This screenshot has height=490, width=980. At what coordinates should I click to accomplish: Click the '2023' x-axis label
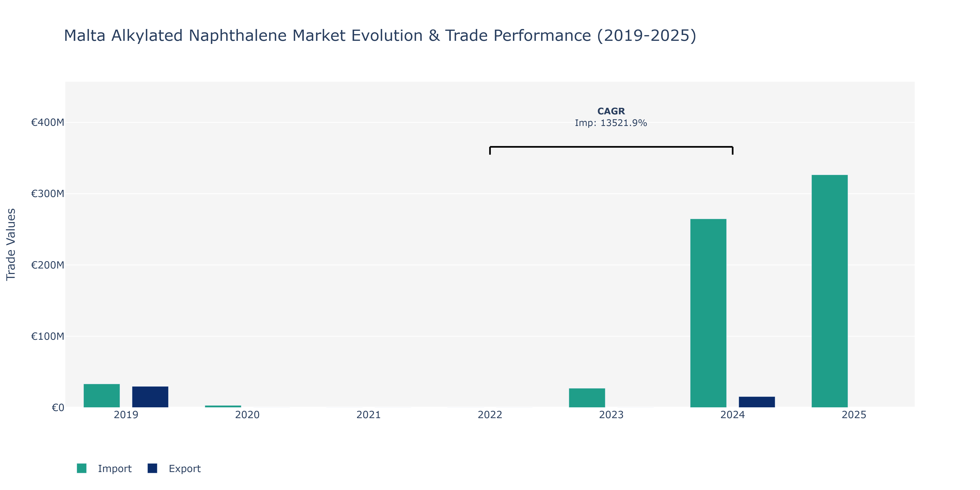coord(611,415)
